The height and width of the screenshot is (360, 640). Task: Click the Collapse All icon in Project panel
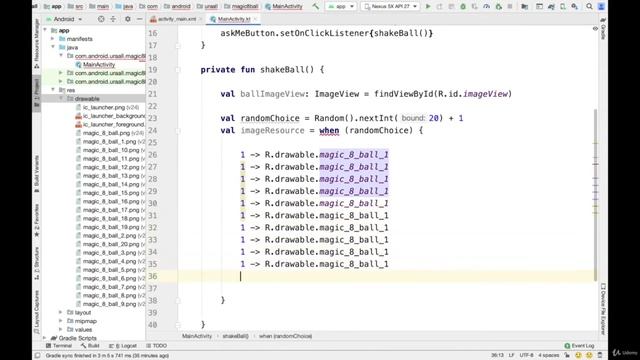pyautogui.click(x=113, y=19)
